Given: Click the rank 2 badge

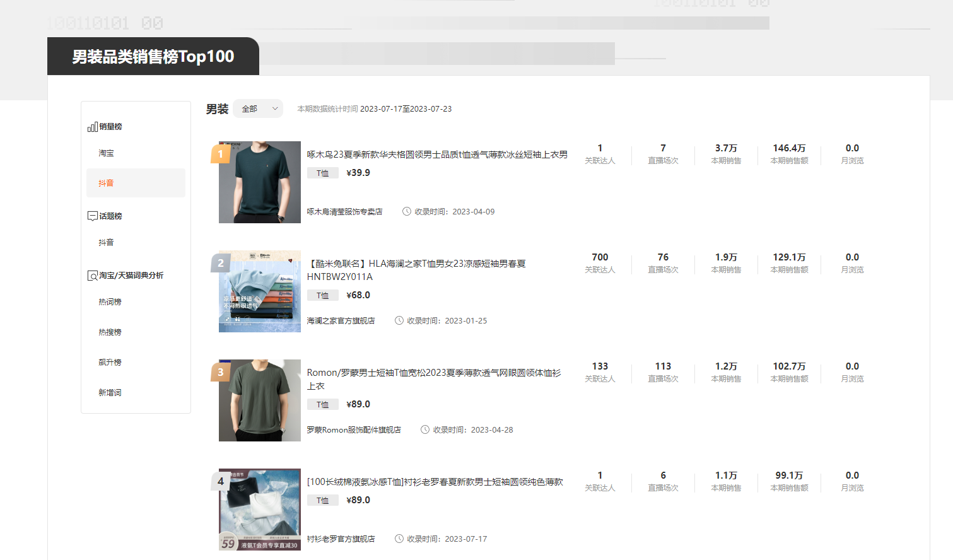Looking at the screenshot, I should tap(220, 263).
